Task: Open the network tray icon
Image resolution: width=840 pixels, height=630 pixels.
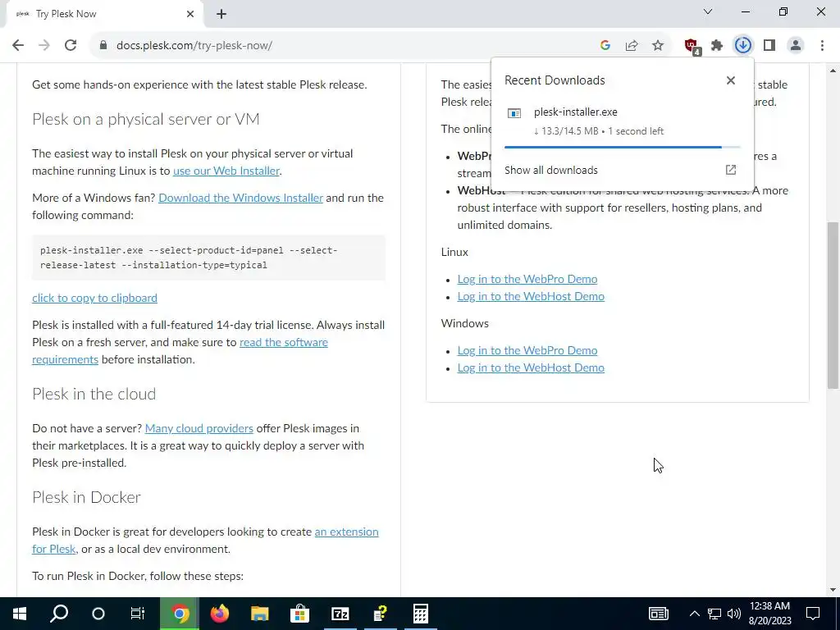Action: pyautogui.click(x=714, y=614)
